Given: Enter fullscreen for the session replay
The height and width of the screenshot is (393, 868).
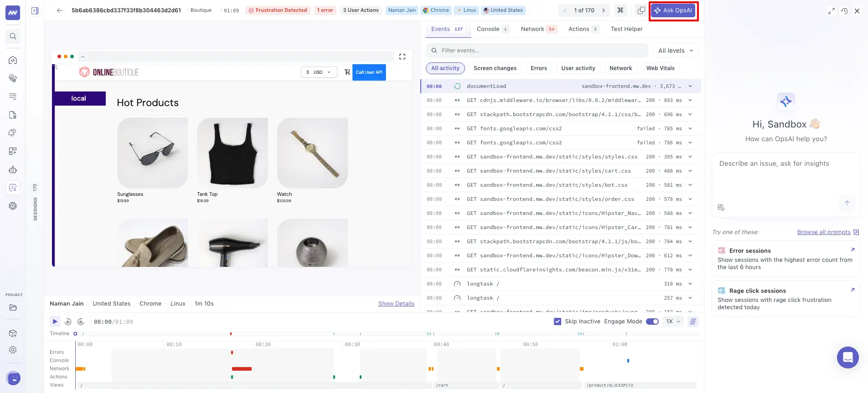Looking at the screenshot, I should [x=402, y=56].
